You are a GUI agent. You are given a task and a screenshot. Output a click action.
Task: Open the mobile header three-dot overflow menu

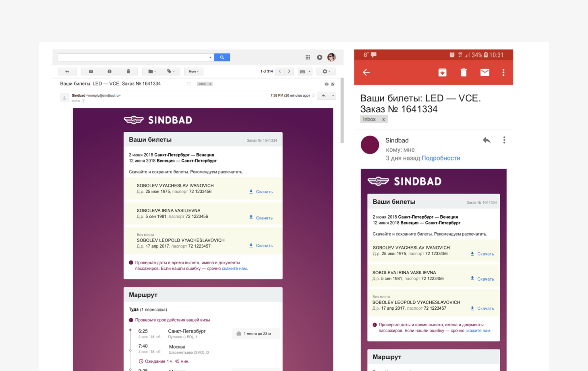(x=503, y=72)
